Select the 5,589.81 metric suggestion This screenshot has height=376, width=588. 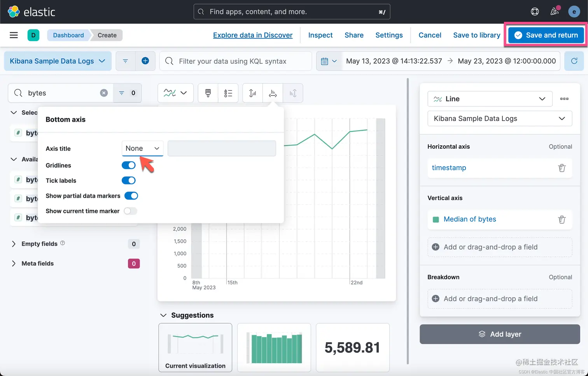pos(353,348)
